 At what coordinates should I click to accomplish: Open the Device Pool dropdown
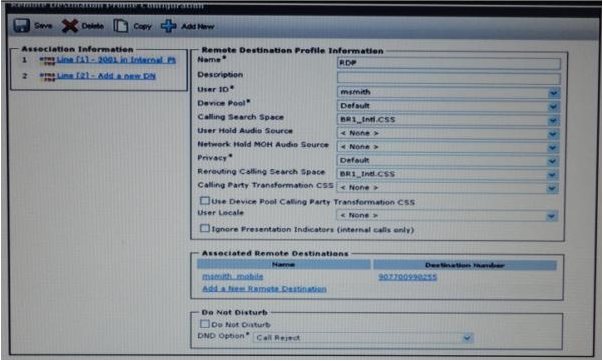pyautogui.click(x=448, y=106)
